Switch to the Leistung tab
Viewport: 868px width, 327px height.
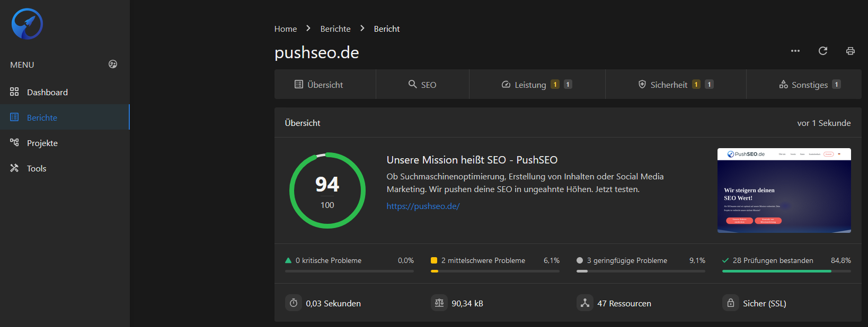[x=537, y=85]
